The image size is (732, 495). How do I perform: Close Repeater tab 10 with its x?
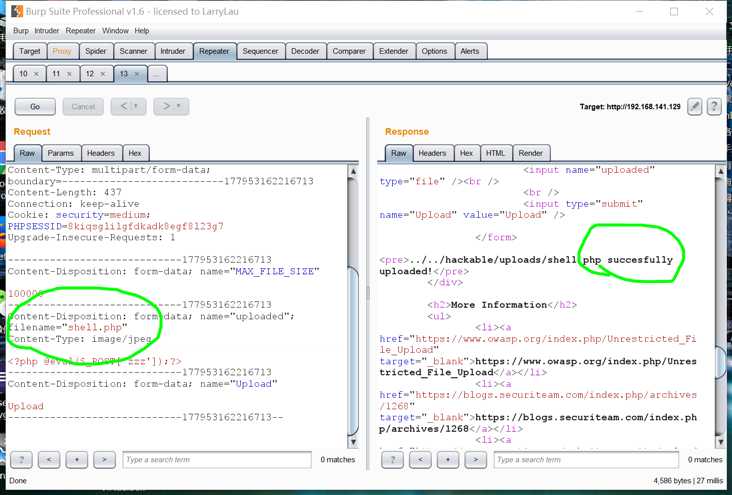click(36, 74)
